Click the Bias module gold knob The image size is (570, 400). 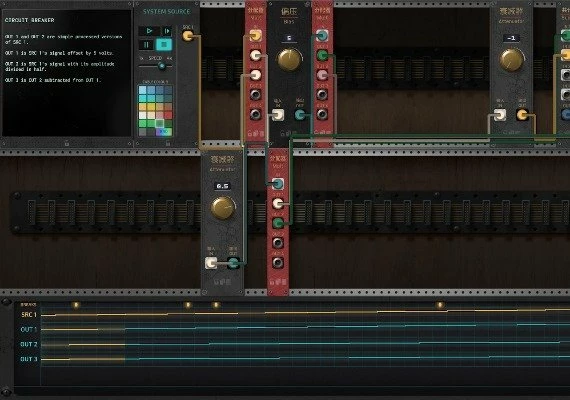pyautogui.click(x=289, y=59)
